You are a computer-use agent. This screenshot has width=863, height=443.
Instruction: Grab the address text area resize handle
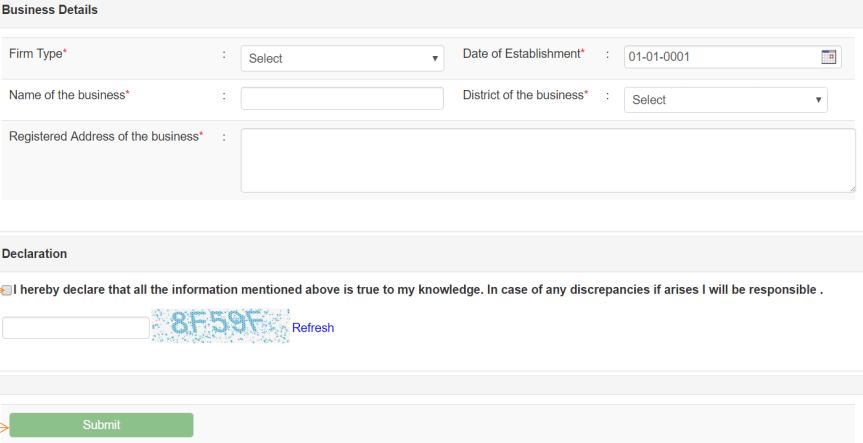(x=851, y=187)
